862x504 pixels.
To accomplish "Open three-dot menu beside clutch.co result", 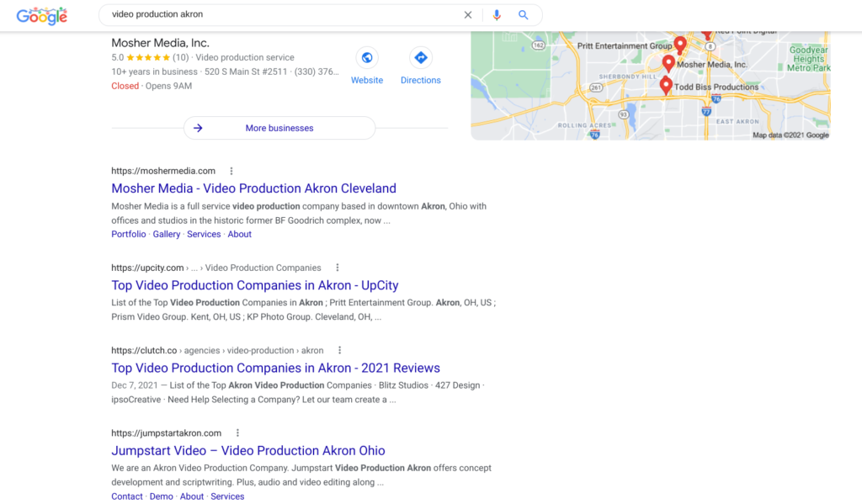I will 340,350.
